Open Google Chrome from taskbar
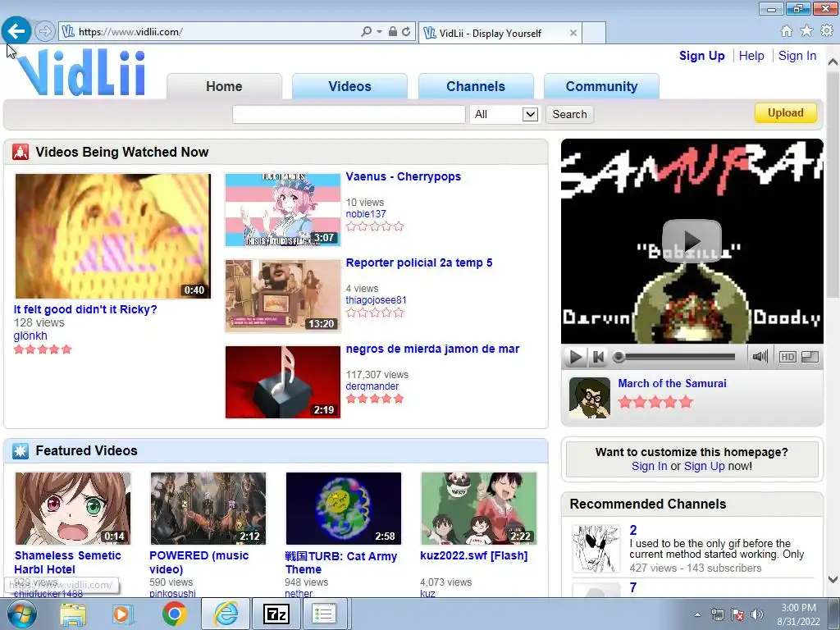Viewport: 840px width, 630px height. pyautogui.click(x=174, y=614)
